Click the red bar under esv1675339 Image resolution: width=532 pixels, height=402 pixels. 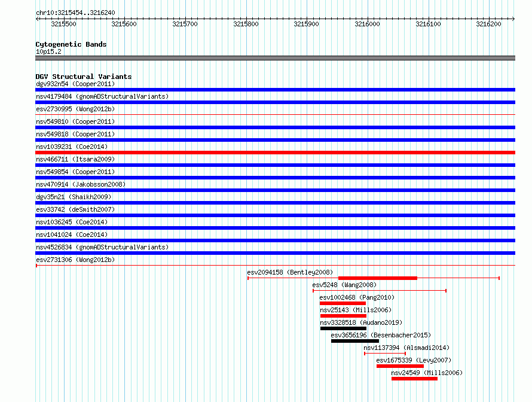[x=400, y=366]
